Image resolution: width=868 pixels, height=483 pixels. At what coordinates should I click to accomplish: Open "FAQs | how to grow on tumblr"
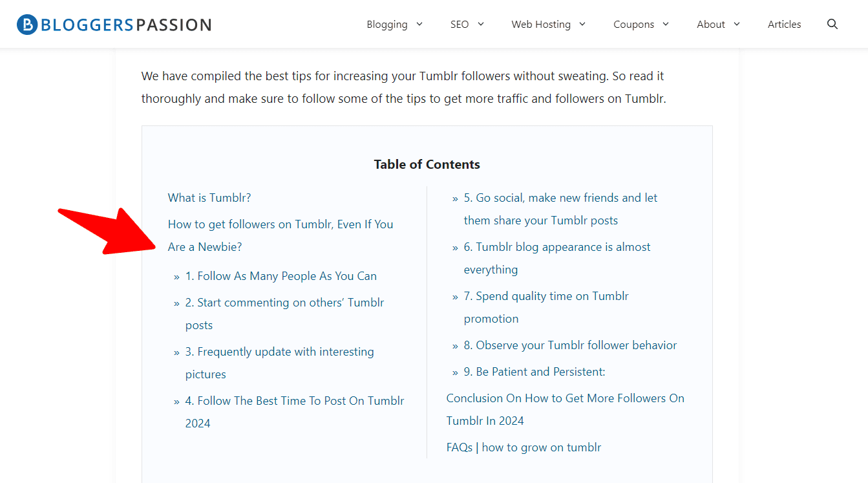tap(524, 447)
